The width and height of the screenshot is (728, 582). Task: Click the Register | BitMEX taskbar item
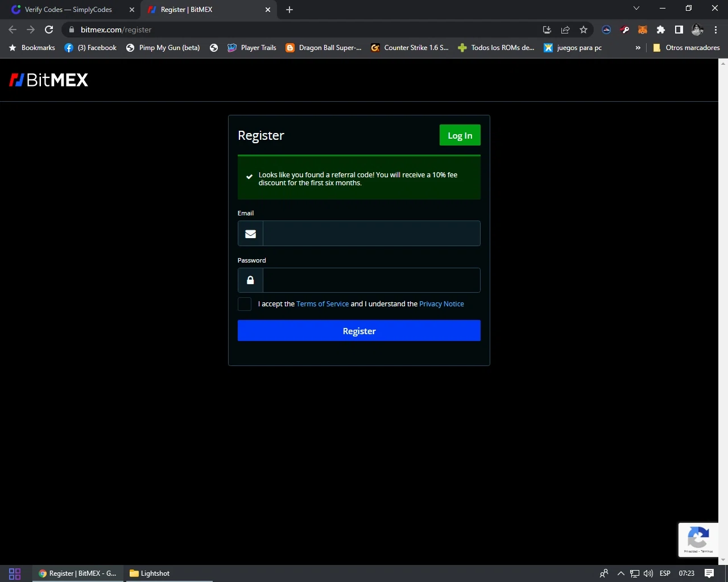coord(77,573)
